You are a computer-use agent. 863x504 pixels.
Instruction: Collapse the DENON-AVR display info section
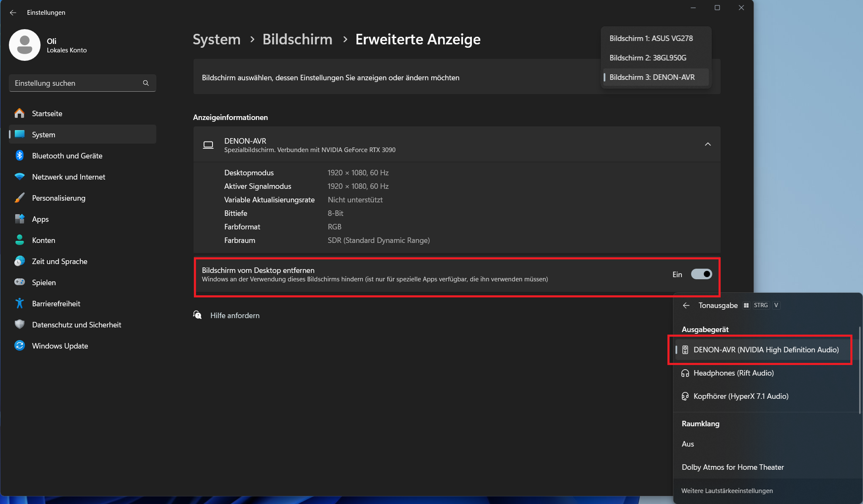coord(708,144)
